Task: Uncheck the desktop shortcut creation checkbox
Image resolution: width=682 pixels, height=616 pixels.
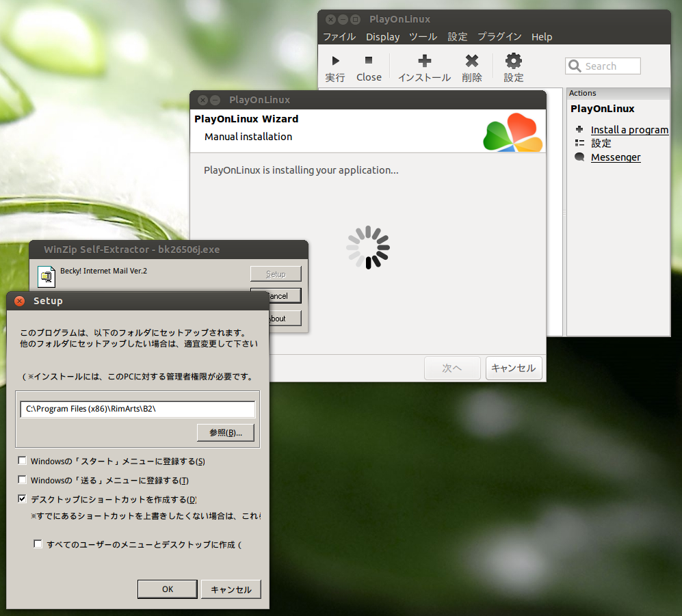Action: click(22, 498)
